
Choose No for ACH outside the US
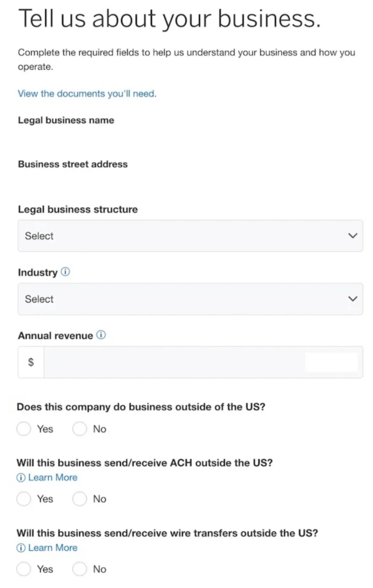79,499
